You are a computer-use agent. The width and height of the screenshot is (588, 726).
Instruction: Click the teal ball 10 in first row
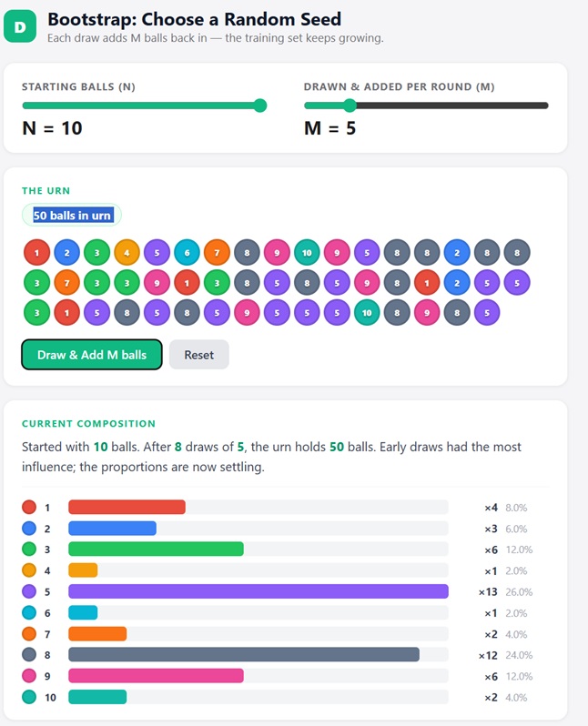click(307, 253)
